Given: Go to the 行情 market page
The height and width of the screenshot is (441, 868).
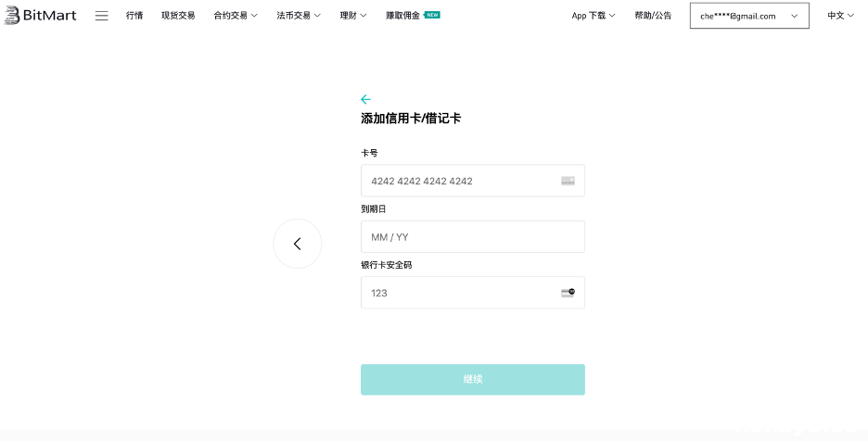Looking at the screenshot, I should point(134,16).
